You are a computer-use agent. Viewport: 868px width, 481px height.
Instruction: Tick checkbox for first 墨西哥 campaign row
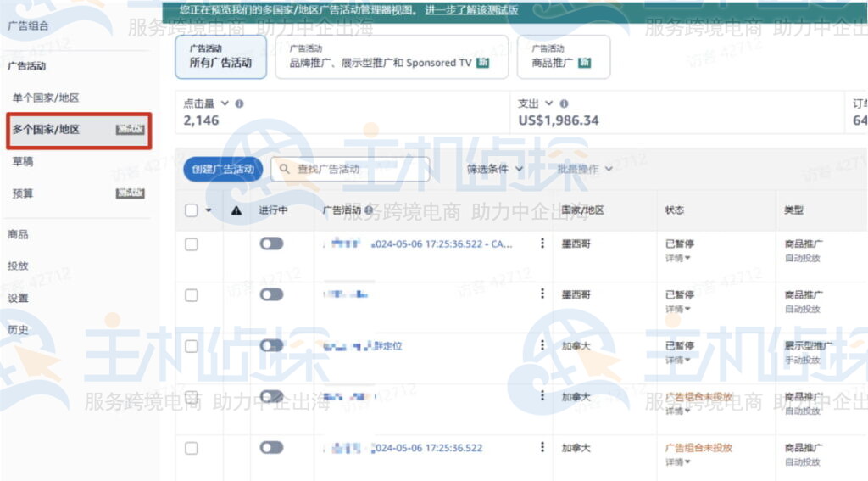pos(192,244)
